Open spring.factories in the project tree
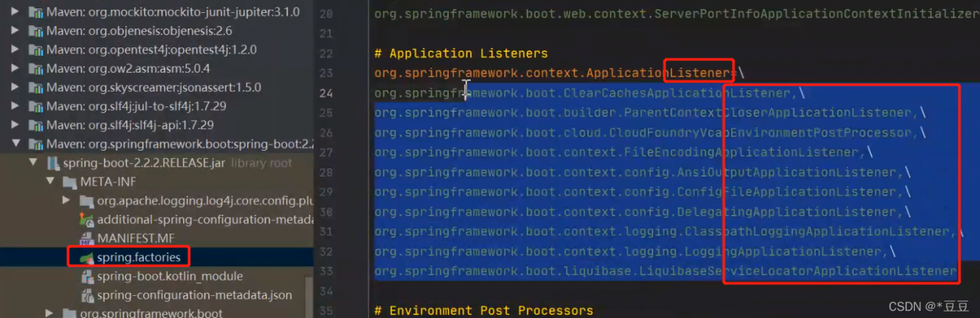The height and width of the screenshot is (318, 980). (x=140, y=258)
